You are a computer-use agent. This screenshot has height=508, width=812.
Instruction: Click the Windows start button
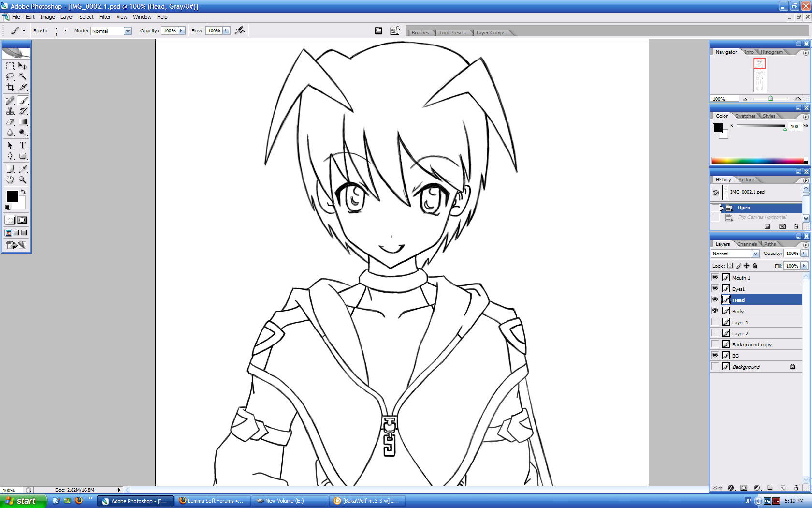point(23,501)
